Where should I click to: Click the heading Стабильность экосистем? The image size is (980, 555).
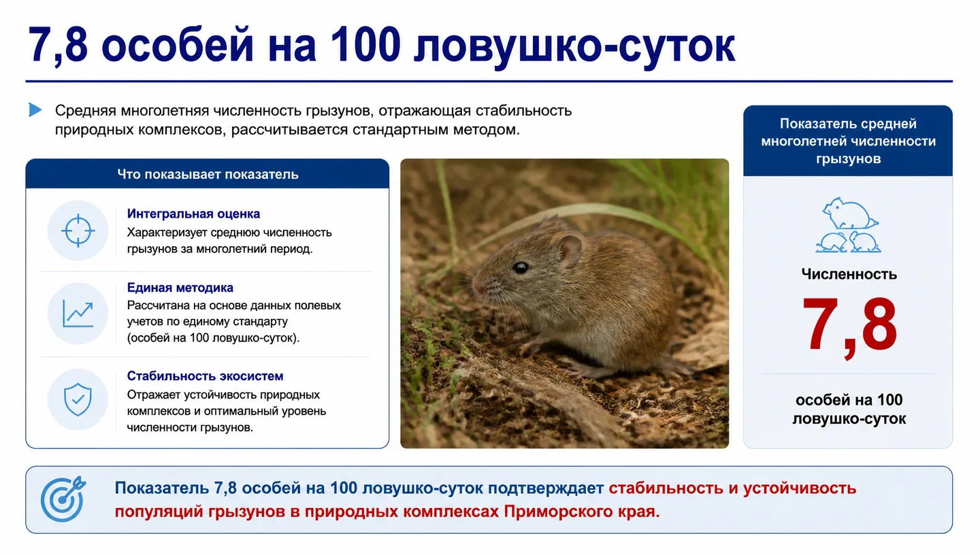coord(206,376)
